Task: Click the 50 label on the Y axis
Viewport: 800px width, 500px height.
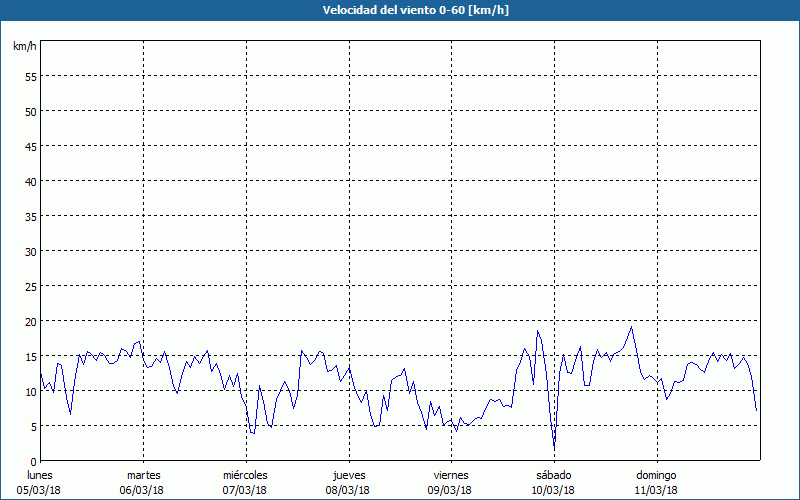Action: tap(30, 111)
